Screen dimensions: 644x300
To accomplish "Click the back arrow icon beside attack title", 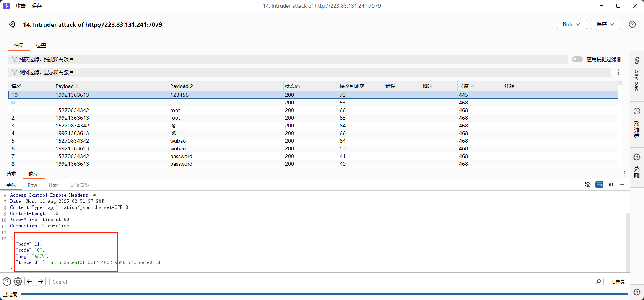I will point(12,24).
